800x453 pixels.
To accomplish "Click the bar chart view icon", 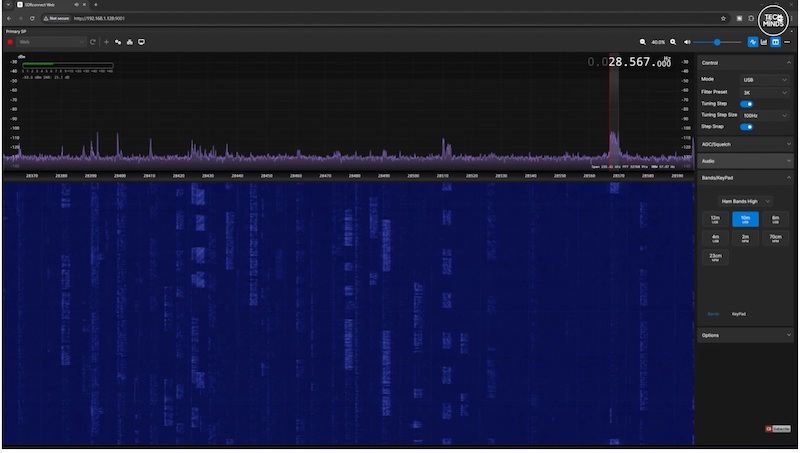I will point(764,42).
